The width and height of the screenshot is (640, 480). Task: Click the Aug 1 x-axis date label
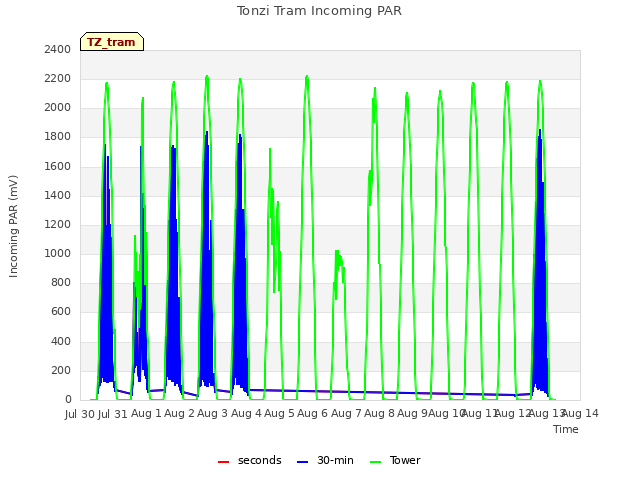(146, 413)
